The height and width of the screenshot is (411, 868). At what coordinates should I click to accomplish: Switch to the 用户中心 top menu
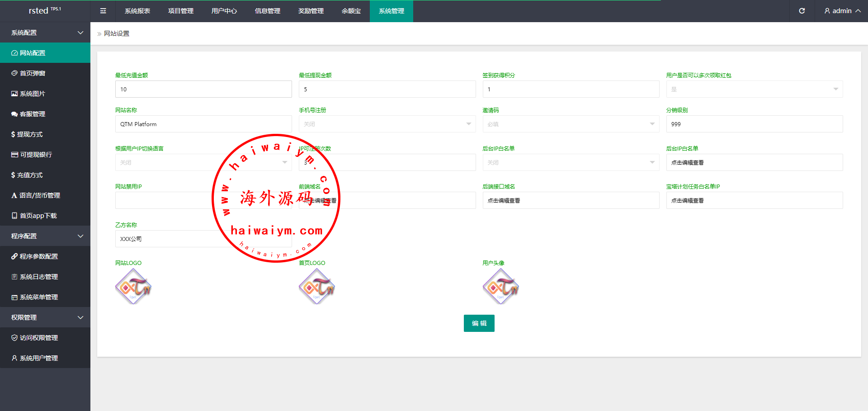pos(224,11)
